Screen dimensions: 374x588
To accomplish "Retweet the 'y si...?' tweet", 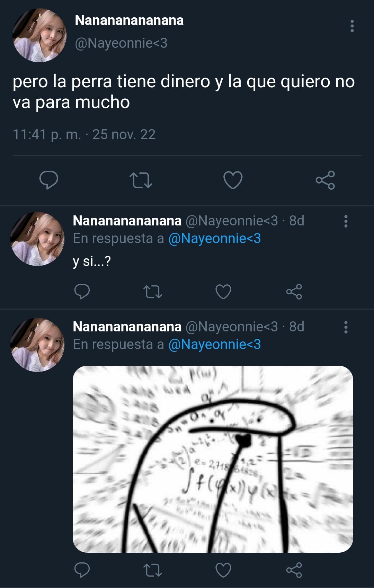I will tap(153, 292).
